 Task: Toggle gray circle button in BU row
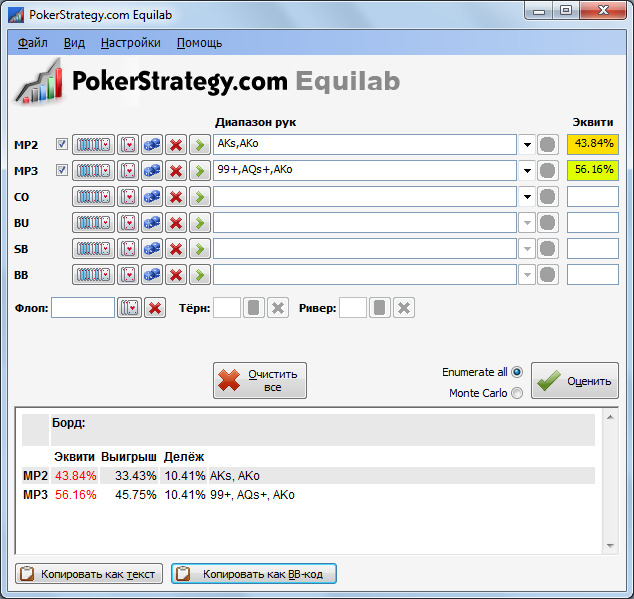(x=547, y=222)
